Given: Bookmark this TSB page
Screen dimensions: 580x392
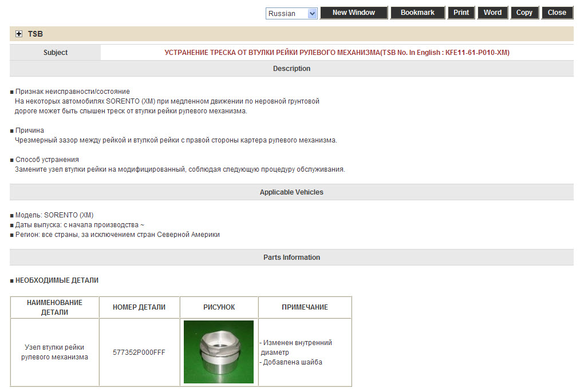Looking at the screenshot, I should [417, 13].
